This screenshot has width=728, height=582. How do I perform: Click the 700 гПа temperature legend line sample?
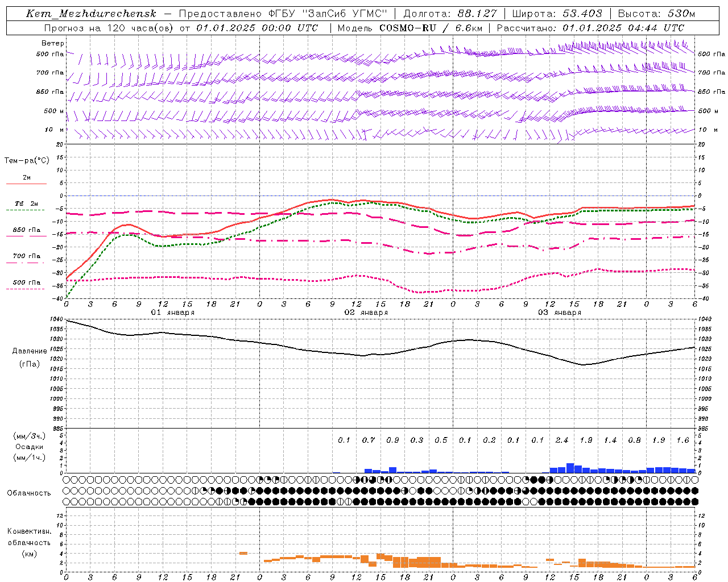26,263
